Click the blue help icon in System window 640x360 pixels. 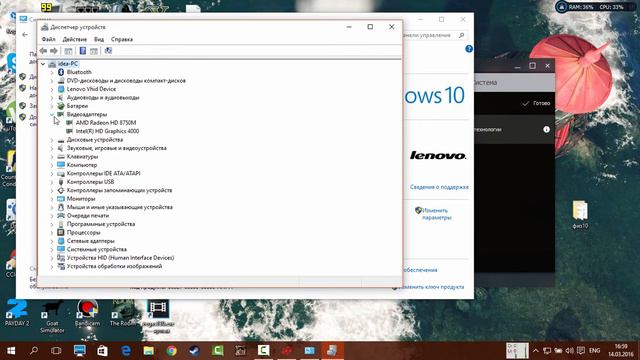click(469, 49)
